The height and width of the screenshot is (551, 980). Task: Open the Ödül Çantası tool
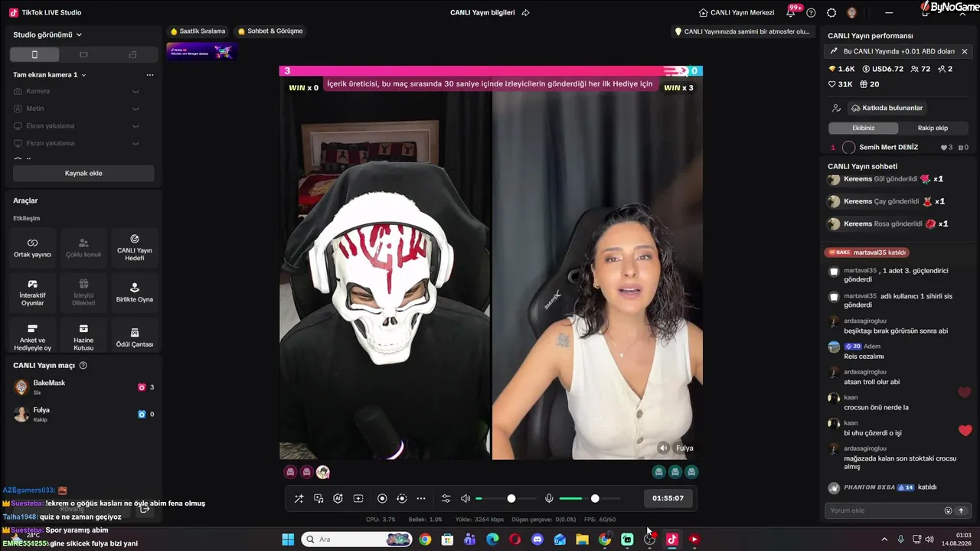pos(135,337)
